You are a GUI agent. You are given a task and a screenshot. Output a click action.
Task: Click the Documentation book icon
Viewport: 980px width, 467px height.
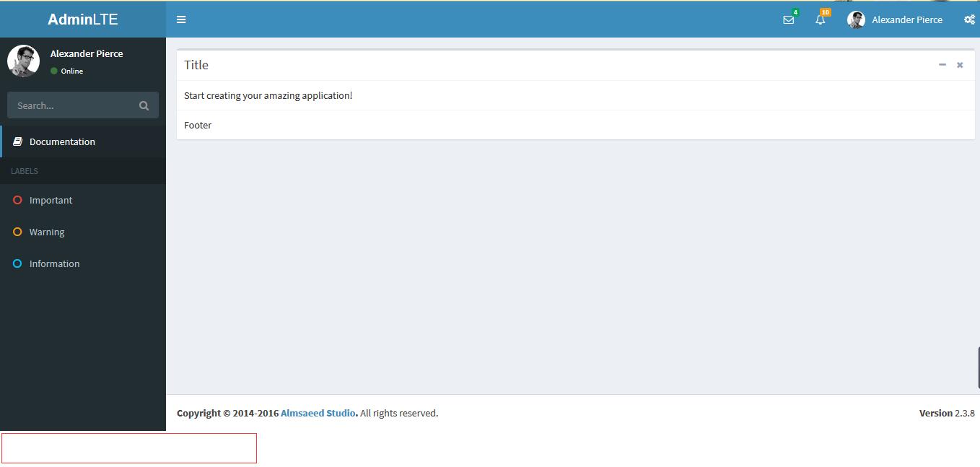[18, 141]
